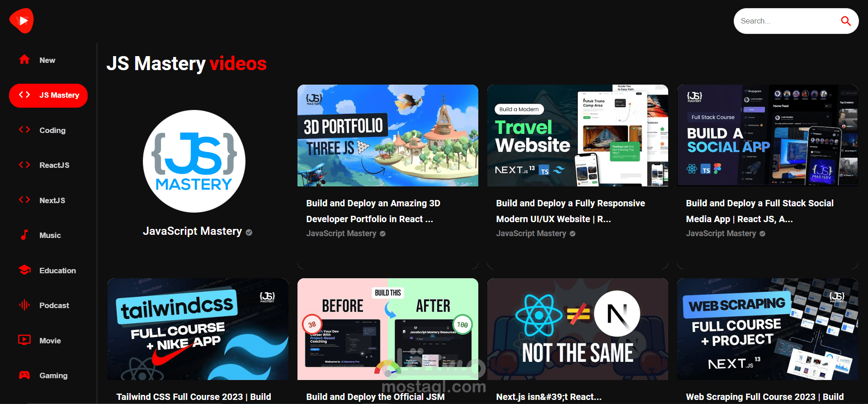Image resolution: width=868 pixels, height=404 pixels.
Task: Switch to the Gaming category
Action: (x=48, y=375)
